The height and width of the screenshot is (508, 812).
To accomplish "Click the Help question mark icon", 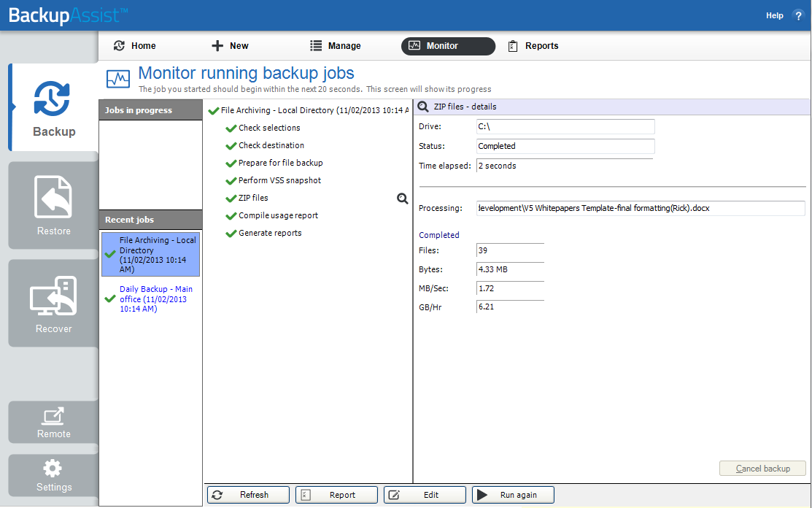I will coord(798,15).
